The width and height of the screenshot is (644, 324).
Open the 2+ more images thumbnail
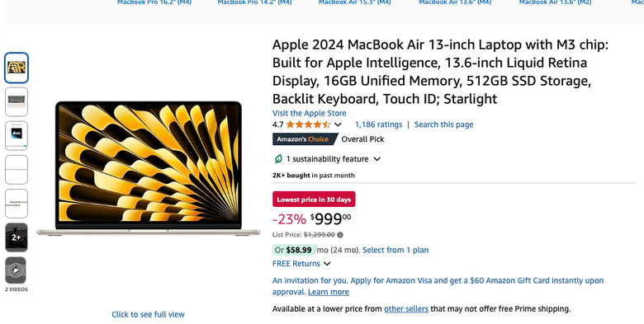(17, 237)
